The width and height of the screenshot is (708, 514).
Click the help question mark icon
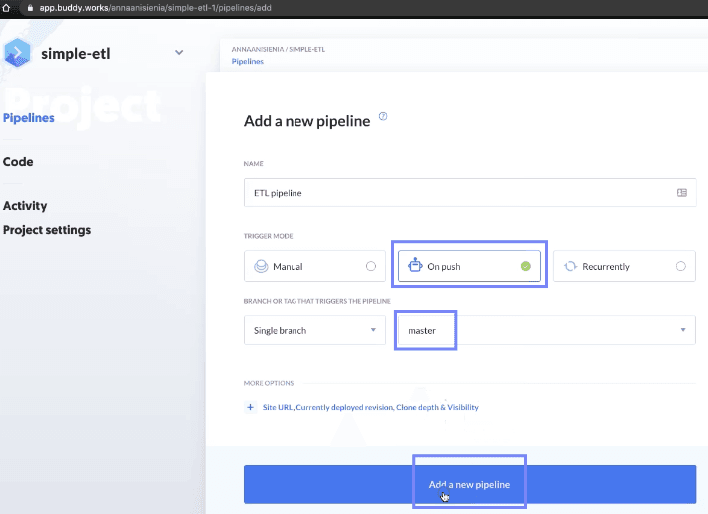coord(383,117)
